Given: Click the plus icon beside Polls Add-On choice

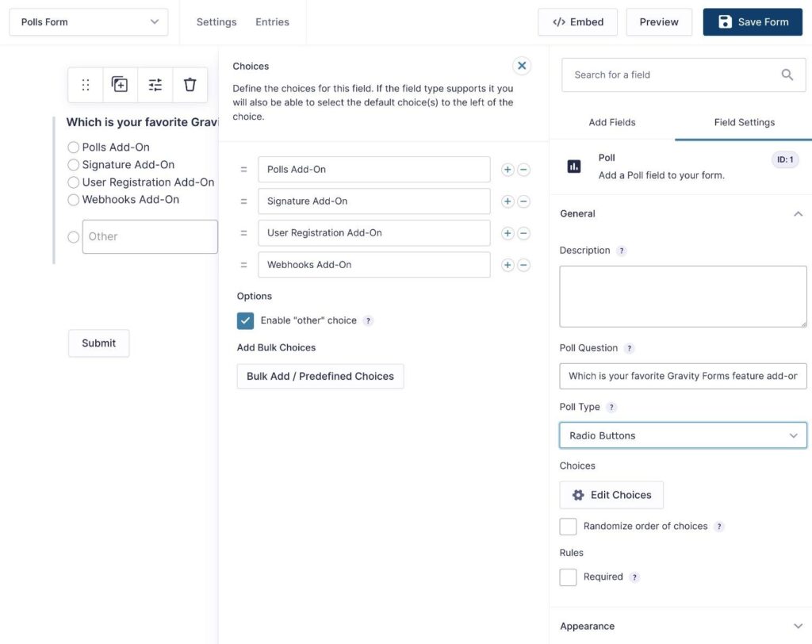Looking at the screenshot, I should click(508, 169).
